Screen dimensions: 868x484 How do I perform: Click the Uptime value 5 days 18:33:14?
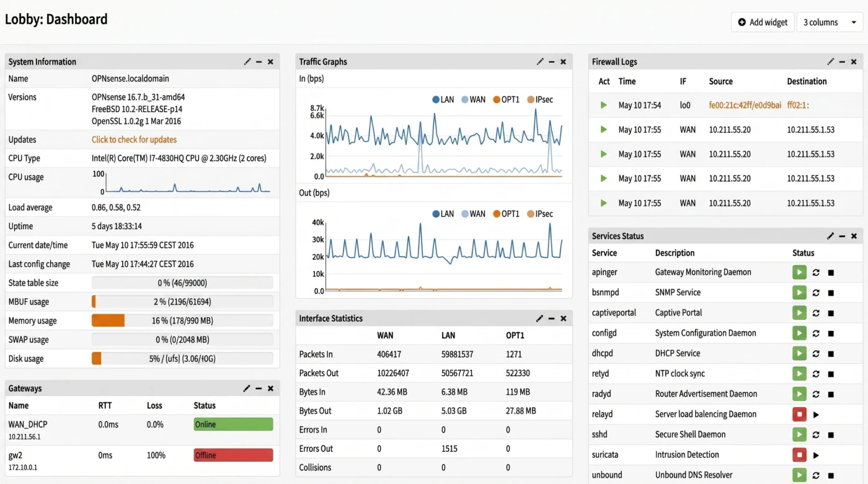coord(117,226)
